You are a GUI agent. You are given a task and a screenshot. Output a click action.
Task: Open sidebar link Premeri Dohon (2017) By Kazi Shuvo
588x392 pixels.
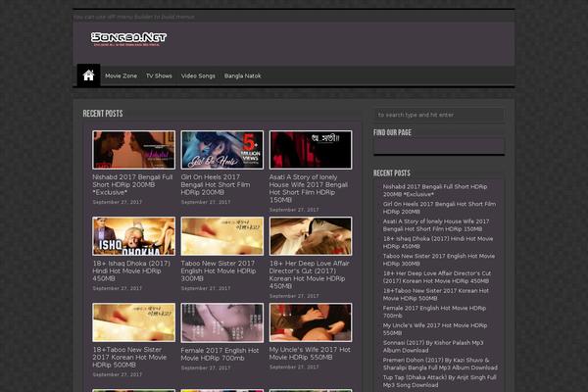440,364
